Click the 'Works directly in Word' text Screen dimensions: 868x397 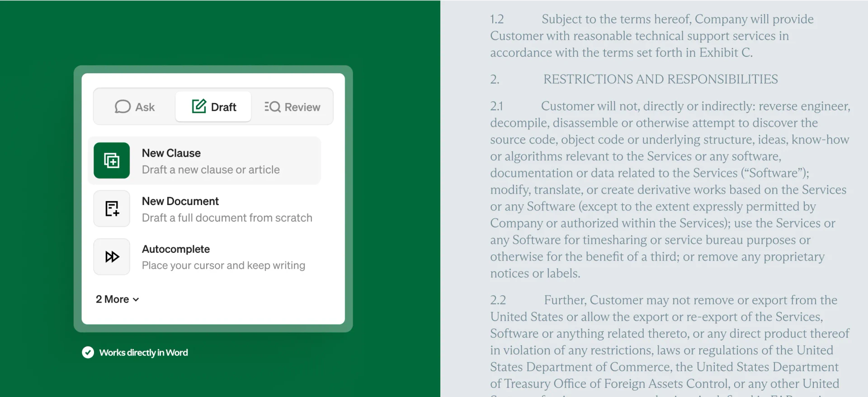tap(143, 352)
